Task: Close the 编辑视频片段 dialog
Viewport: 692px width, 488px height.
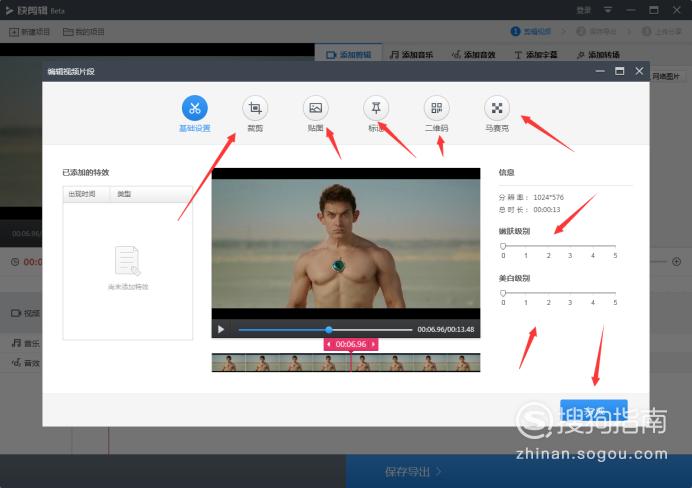Action: point(639,71)
